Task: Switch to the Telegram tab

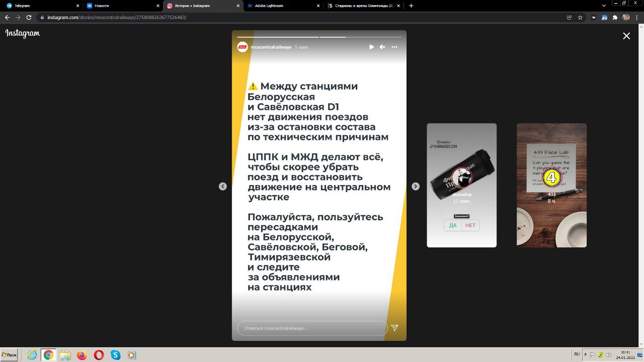Action: pyautogui.click(x=42, y=6)
